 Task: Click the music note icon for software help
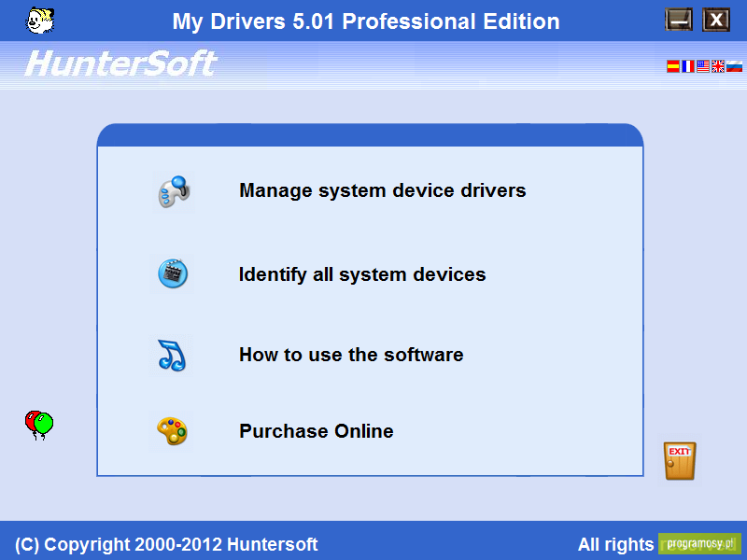tap(172, 355)
